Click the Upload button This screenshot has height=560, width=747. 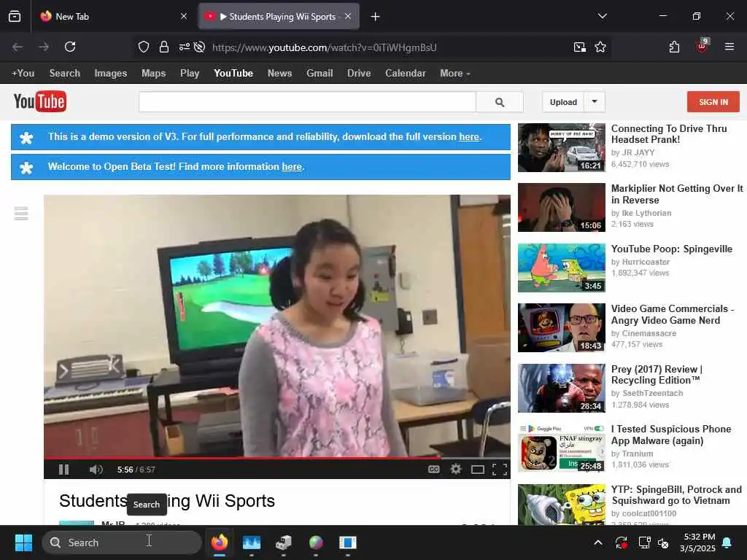tap(563, 102)
